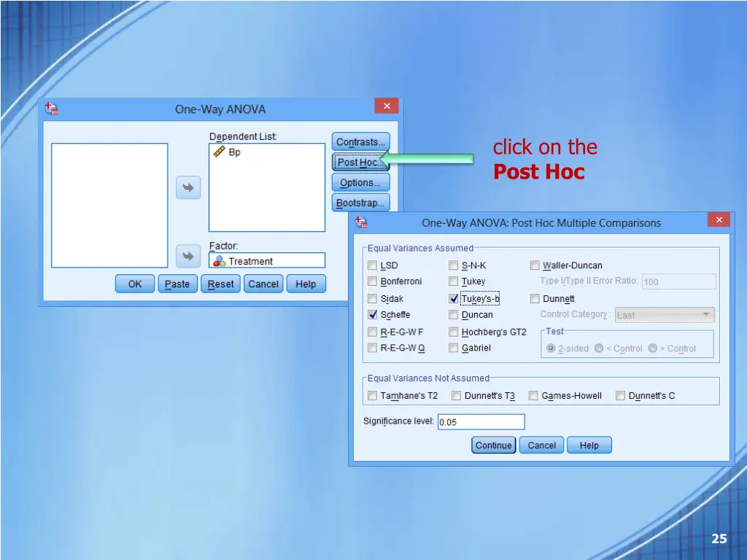
Task: Cancel the Post Hoc dialog
Action: [x=542, y=446]
